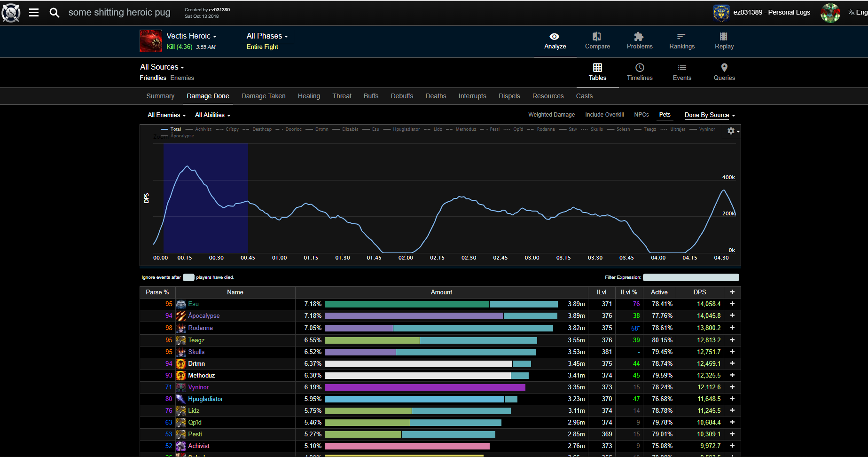Open the Replay icon
Screen dimensions: 868x457
pos(724,37)
